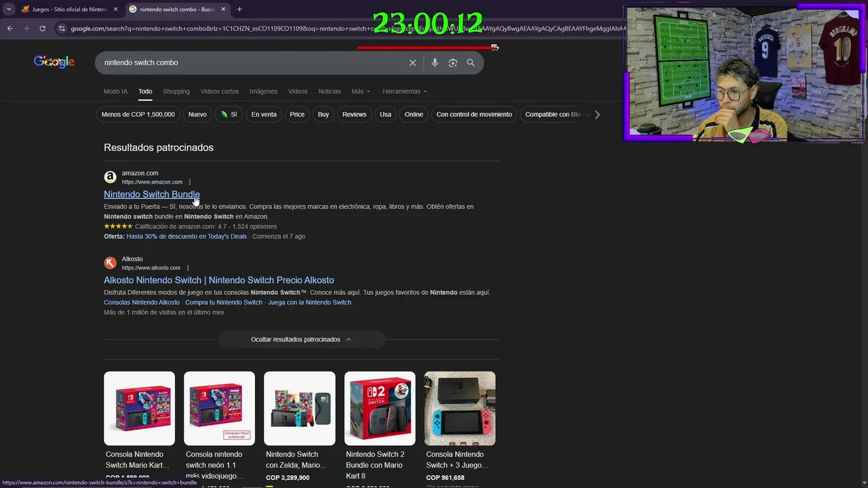Select the Imágenes tab
Image resolution: width=868 pixels, height=488 pixels.
point(263,91)
